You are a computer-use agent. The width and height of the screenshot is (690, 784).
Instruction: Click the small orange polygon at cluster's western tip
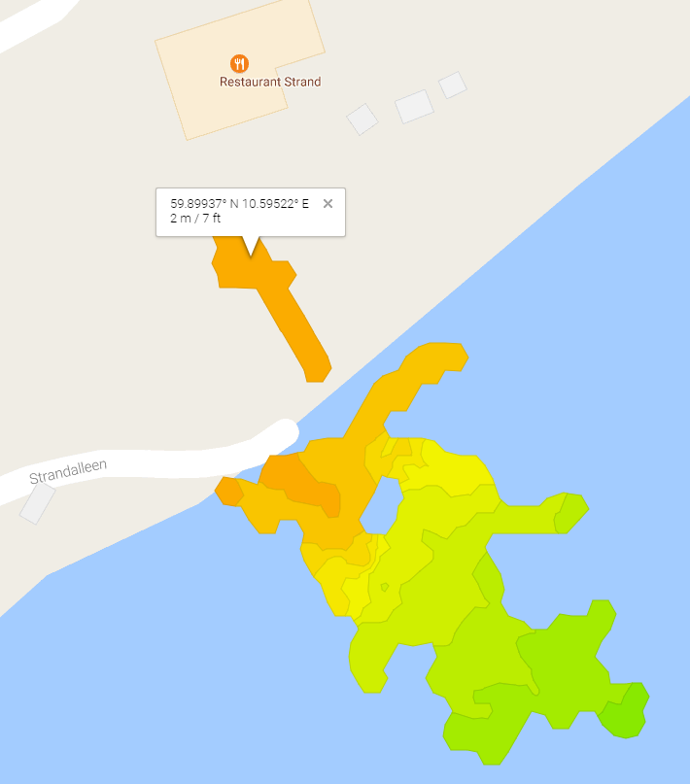[229, 492]
